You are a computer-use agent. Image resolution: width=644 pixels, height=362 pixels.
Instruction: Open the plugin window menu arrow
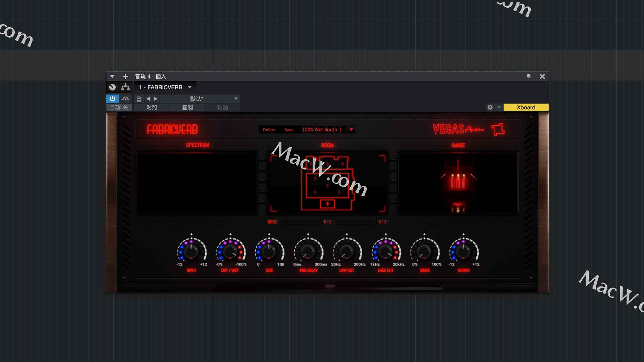[112, 76]
